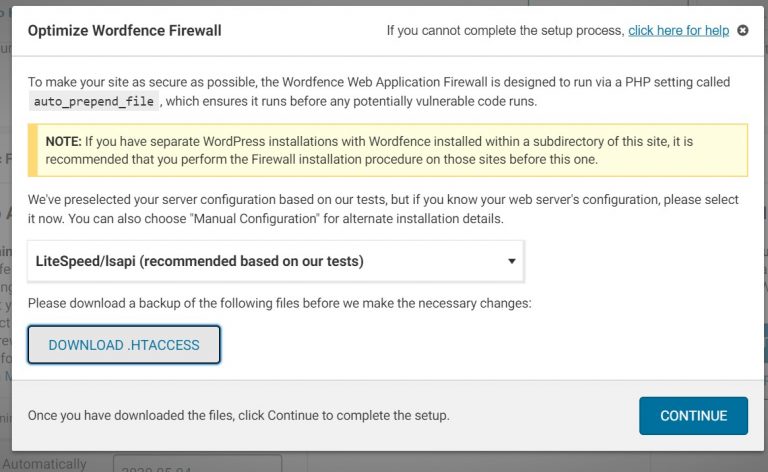Image resolution: width=768 pixels, height=472 pixels.
Task: Click the 'Once you have downloaded the files' footer text
Action: click(238, 416)
